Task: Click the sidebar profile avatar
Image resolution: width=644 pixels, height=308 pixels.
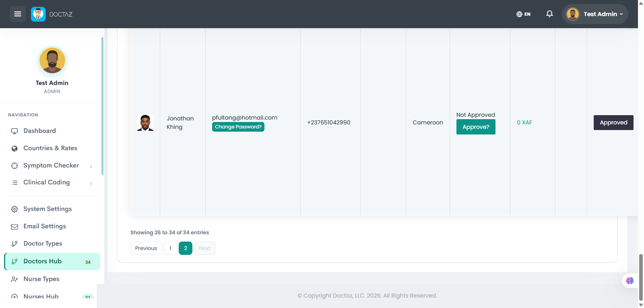Action: coord(52,60)
